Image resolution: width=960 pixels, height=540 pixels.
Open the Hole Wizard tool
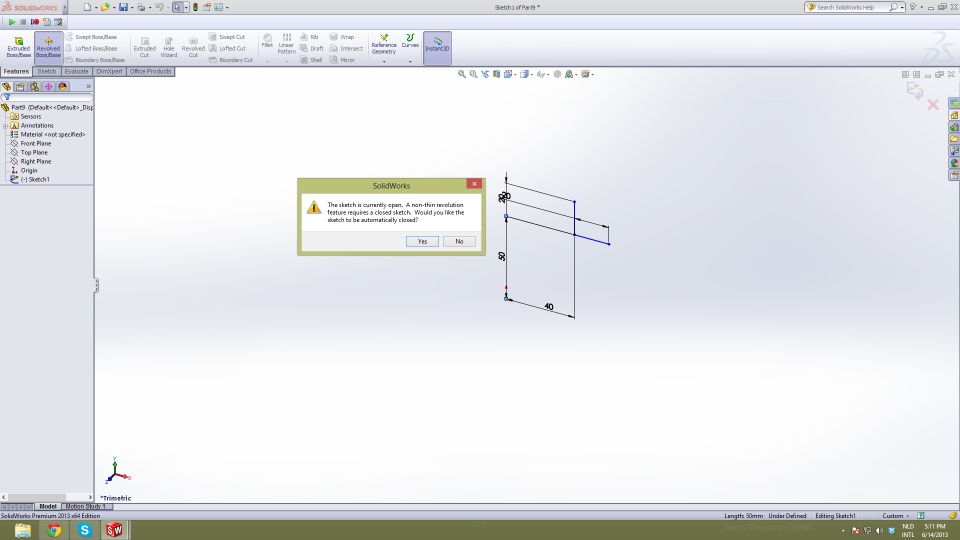point(169,47)
